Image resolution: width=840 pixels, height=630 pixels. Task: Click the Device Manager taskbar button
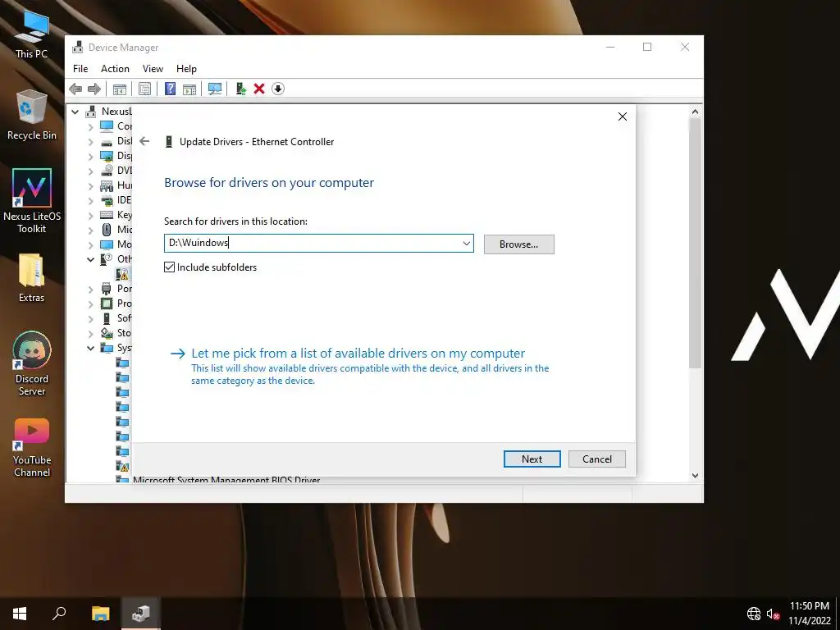coord(140,613)
